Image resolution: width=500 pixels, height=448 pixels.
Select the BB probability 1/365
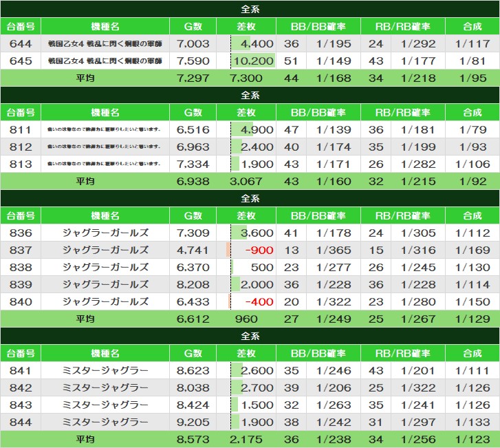coord(334,250)
